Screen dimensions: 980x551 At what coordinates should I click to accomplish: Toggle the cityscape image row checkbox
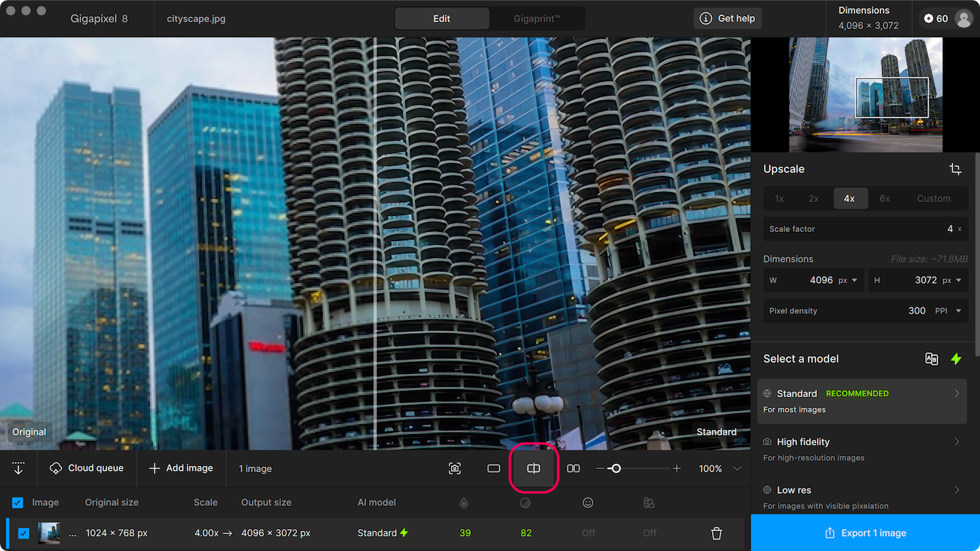click(24, 533)
